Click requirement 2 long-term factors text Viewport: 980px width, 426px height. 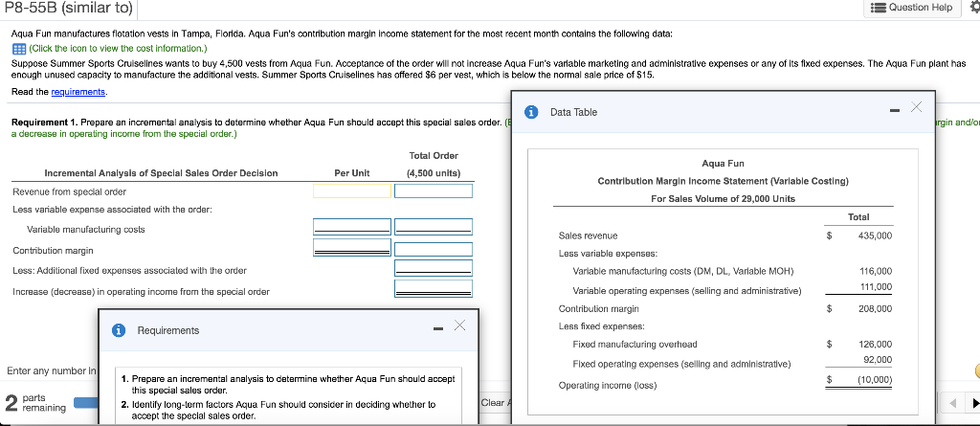(x=283, y=410)
